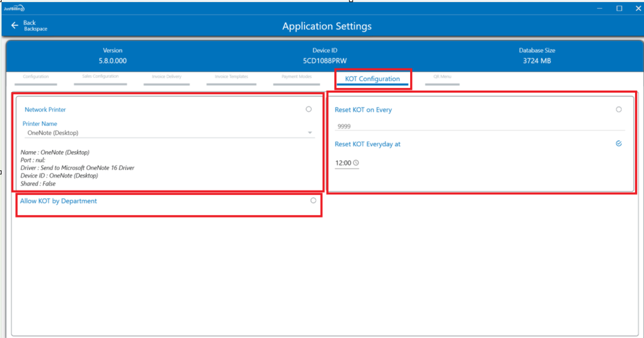Expand the Printer Name dropdown arrow
Image resolution: width=644 pixels, height=338 pixels.
click(310, 133)
